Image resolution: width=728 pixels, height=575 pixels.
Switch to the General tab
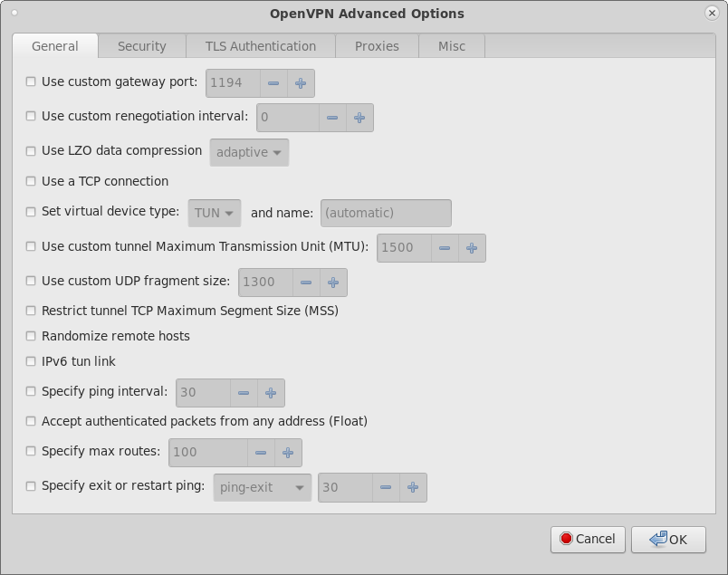click(x=55, y=46)
